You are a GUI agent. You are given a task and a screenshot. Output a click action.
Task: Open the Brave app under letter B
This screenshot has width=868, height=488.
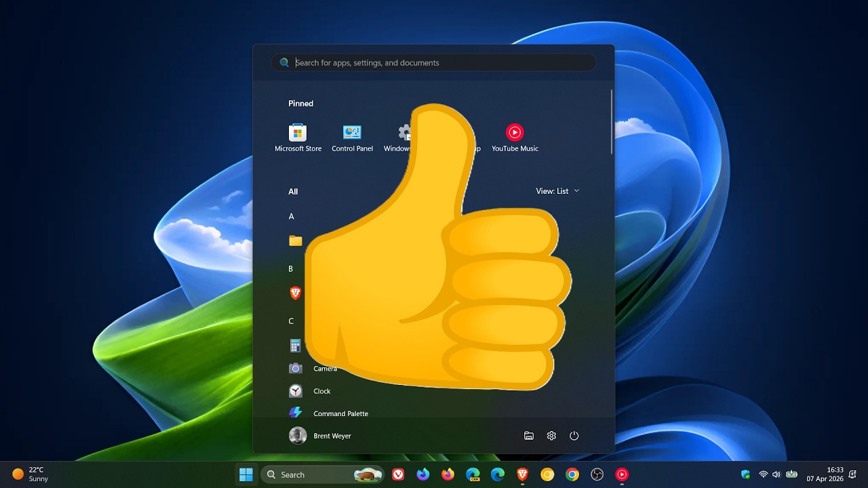295,293
